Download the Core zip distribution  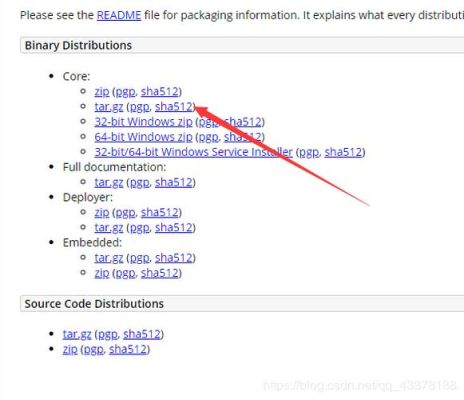(x=102, y=91)
